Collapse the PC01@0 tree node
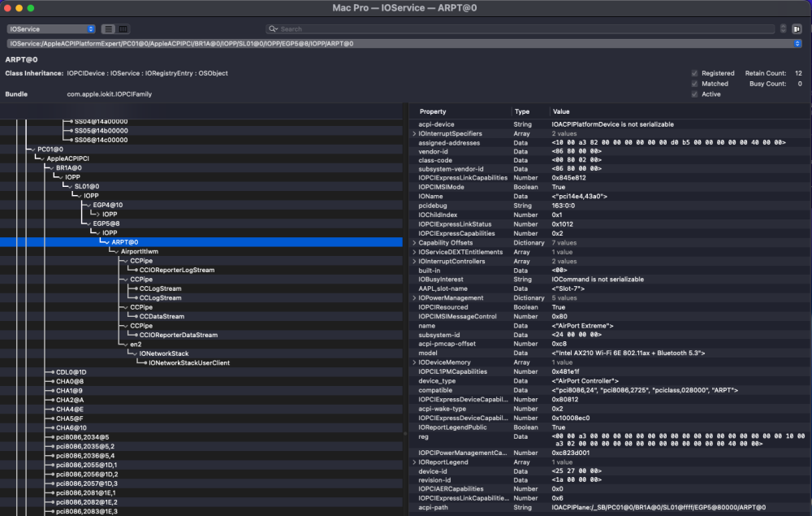The image size is (812, 516). 33,150
